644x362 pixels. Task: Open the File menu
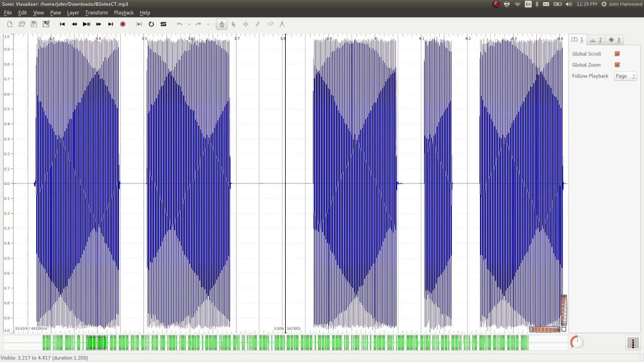[8, 13]
